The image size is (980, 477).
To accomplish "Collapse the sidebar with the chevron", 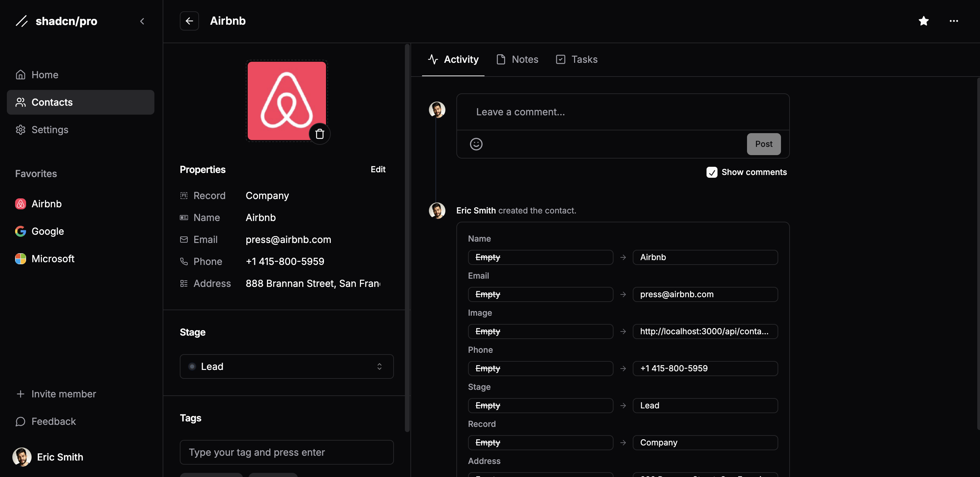I will (x=142, y=21).
